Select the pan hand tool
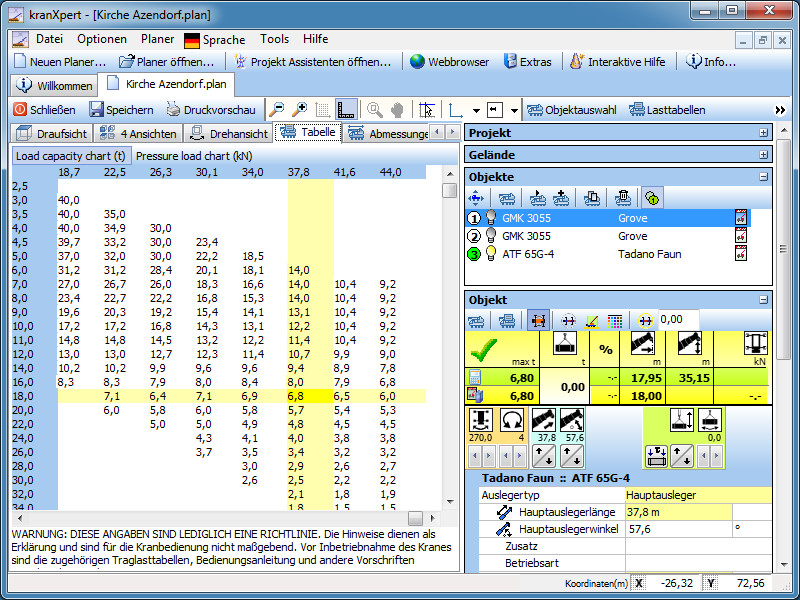Screen dimensions: 800x600 click(397, 110)
